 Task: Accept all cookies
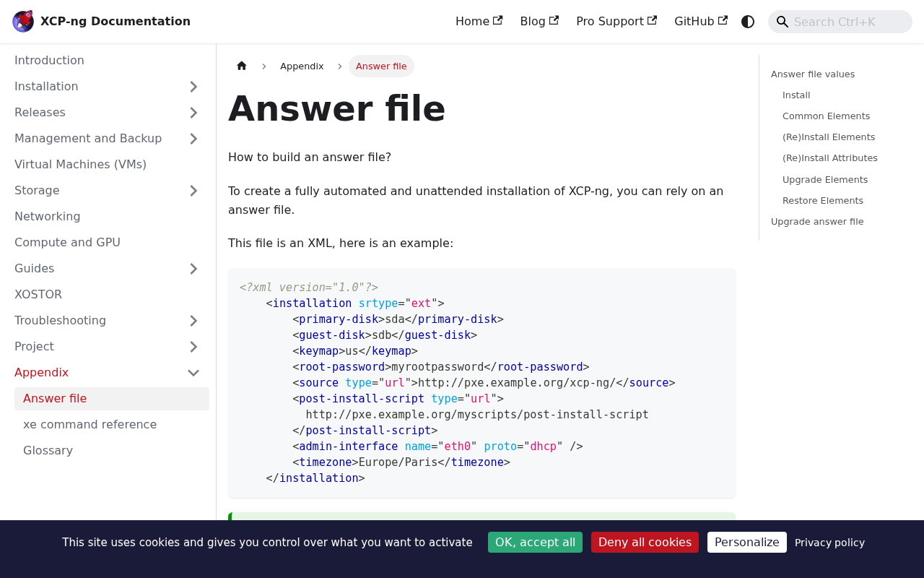click(535, 542)
